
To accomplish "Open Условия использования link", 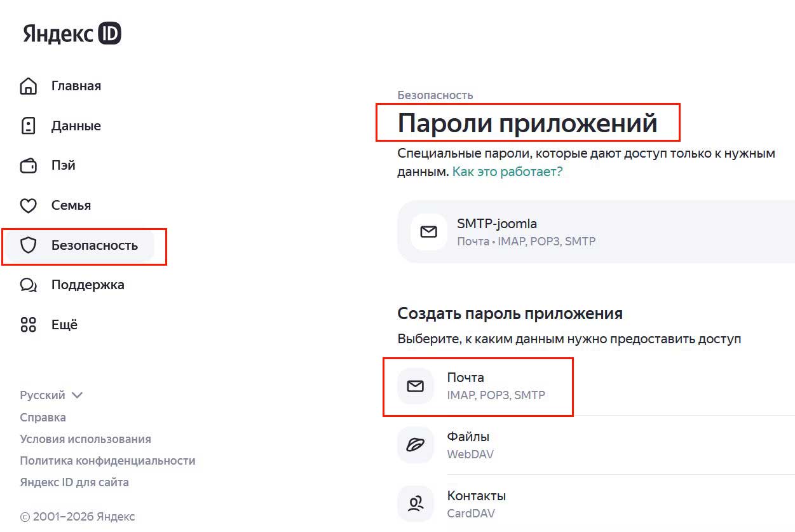I will point(85,439).
